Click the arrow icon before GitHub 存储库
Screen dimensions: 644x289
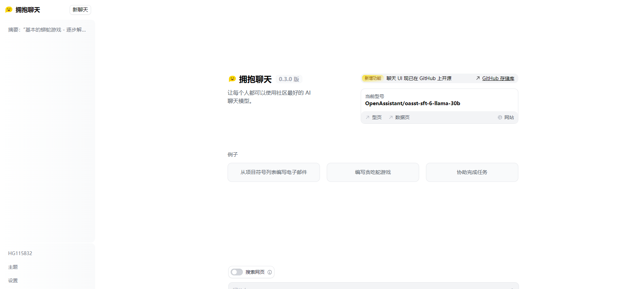click(478, 78)
